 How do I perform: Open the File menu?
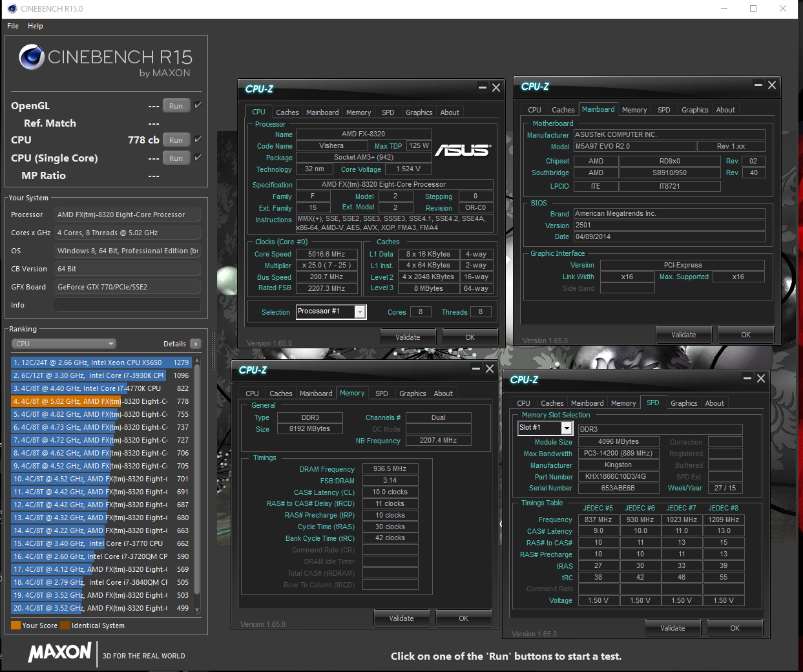click(13, 26)
